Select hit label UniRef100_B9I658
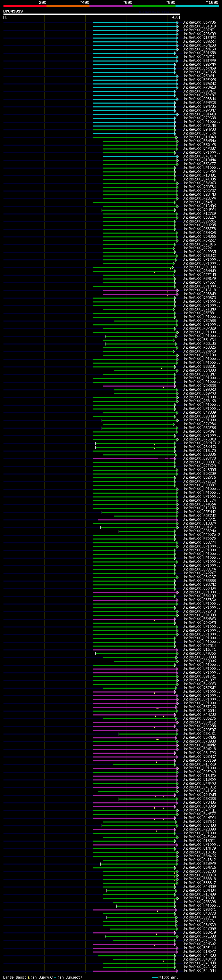The width and height of the screenshot is (222, 980). tap(199, 53)
